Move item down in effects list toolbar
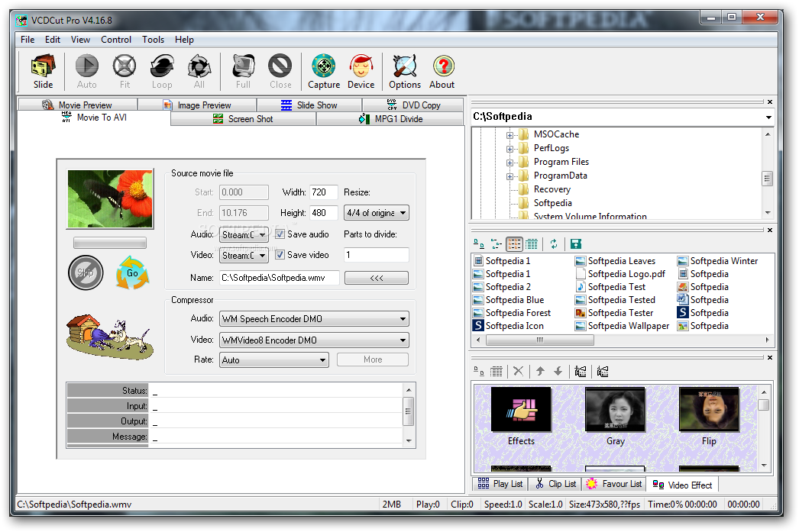This screenshot has width=799, height=532. tap(558, 371)
